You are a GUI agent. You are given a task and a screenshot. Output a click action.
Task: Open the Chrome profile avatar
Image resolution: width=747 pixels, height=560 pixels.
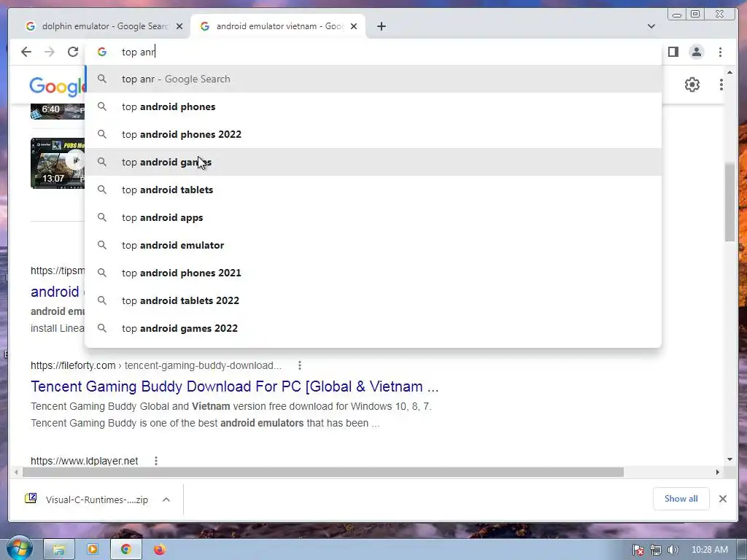pos(697,52)
